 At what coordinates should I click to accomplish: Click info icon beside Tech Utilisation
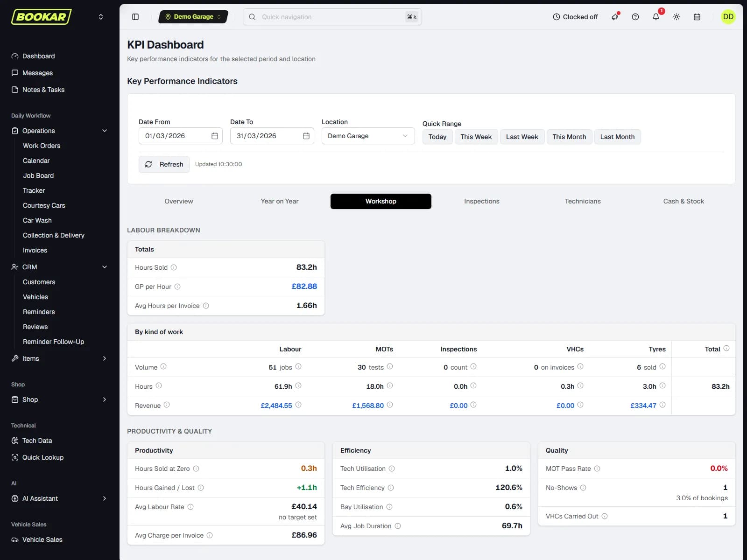pyautogui.click(x=392, y=469)
